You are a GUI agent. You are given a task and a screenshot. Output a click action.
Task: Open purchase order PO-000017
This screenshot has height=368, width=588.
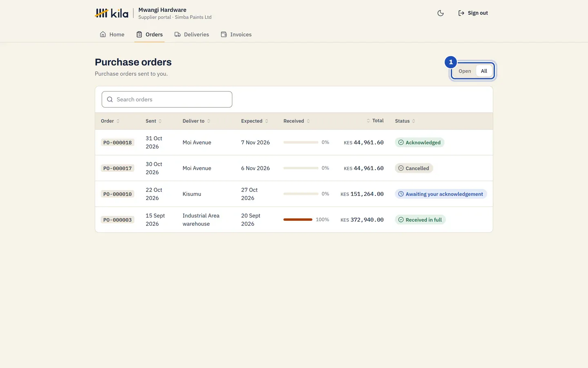(118, 168)
